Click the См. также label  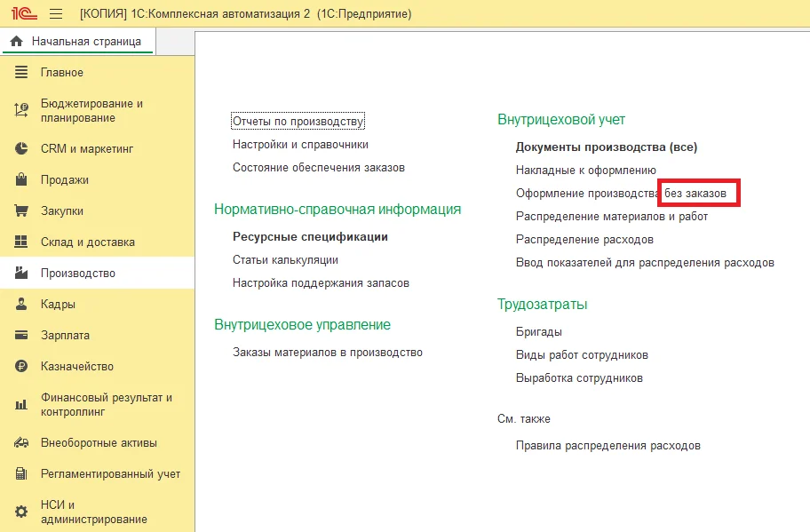point(524,419)
